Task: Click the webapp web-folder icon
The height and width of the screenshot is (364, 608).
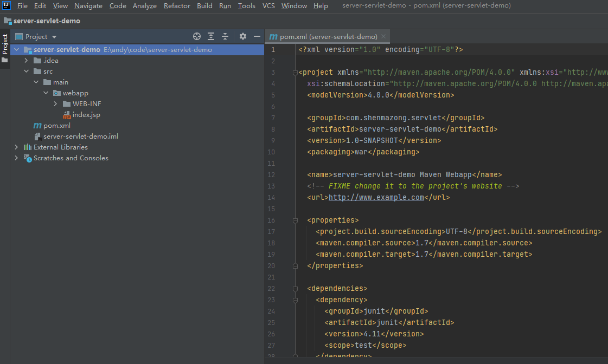Action: pos(57,93)
